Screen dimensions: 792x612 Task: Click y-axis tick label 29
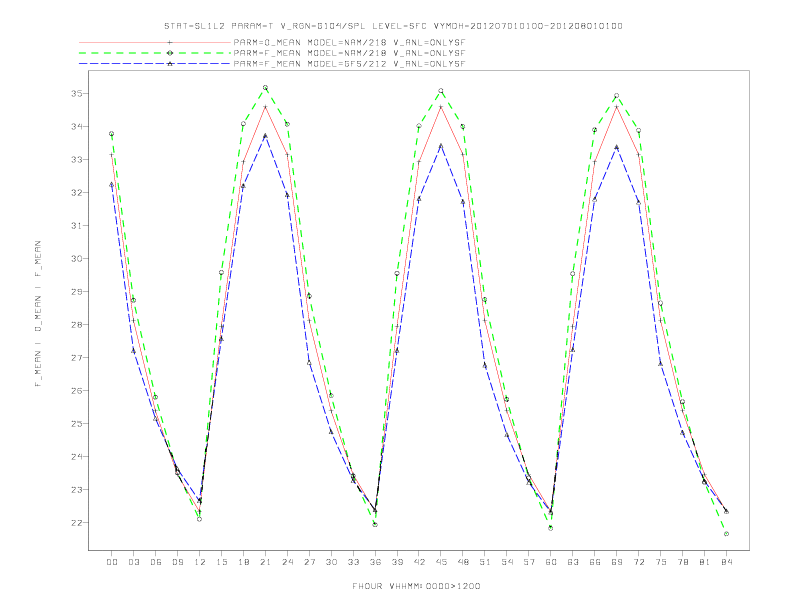[77, 292]
